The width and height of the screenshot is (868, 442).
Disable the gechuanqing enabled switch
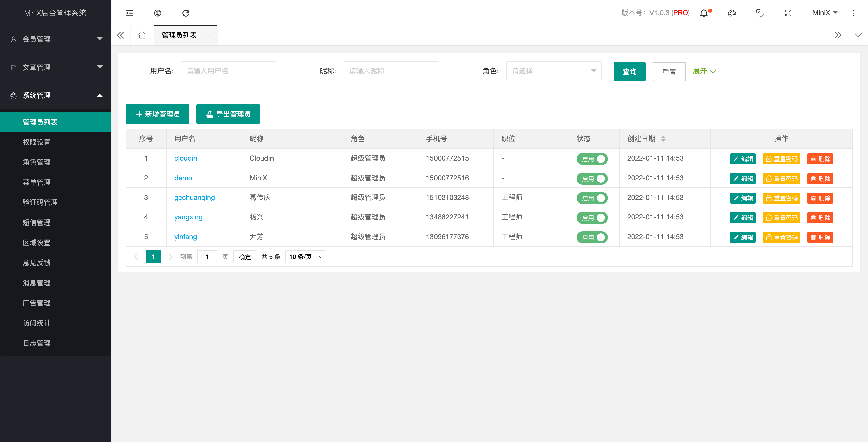pos(592,198)
